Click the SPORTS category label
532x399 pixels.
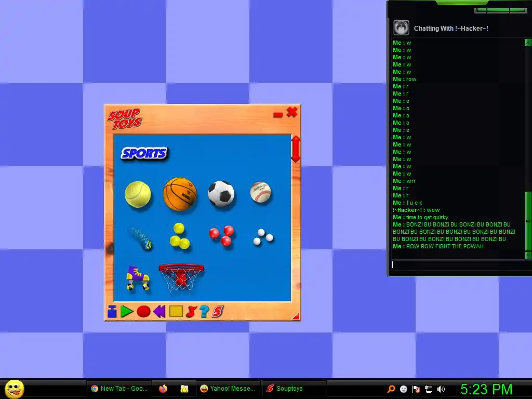point(144,154)
